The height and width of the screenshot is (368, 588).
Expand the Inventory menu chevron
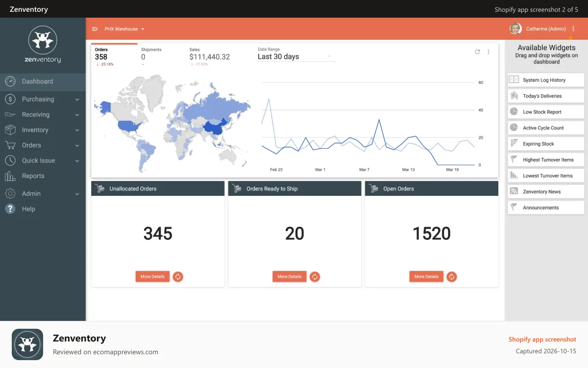pyautogui.click(x=77, y=131)
